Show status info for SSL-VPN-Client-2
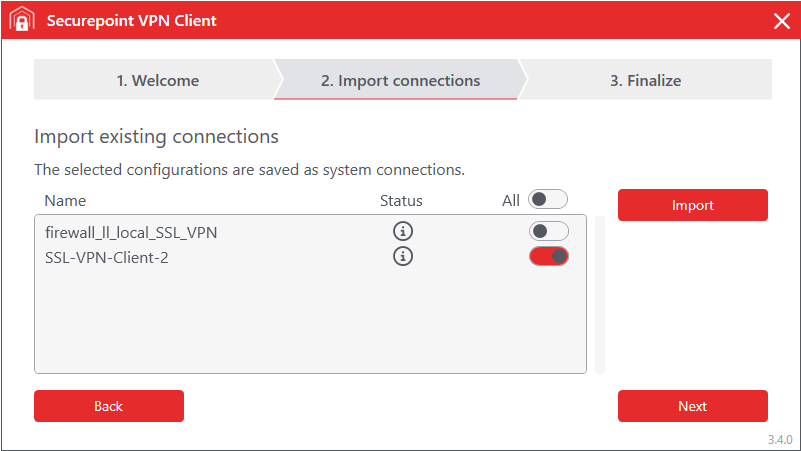This screenshot has width=801, height=451. (403, 257)
